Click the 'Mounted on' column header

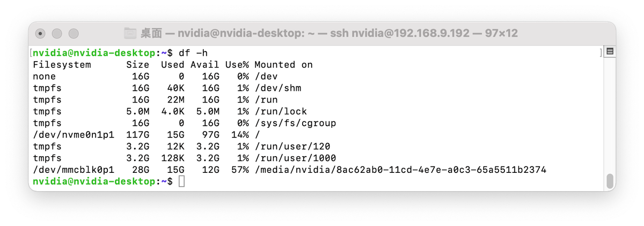click(x=283, y=65)
